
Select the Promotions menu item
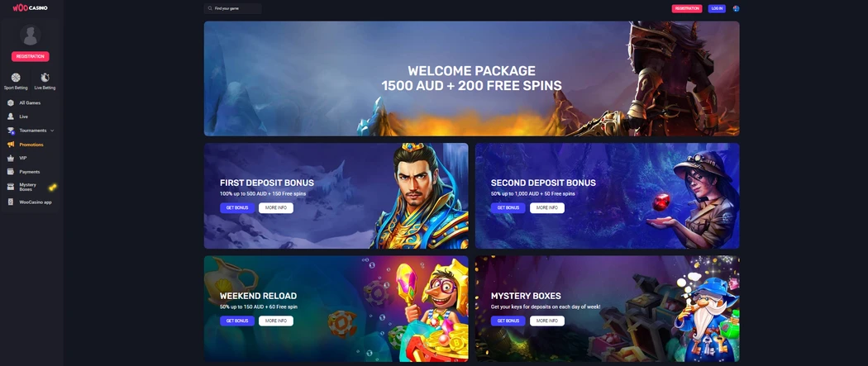(31, 145)
